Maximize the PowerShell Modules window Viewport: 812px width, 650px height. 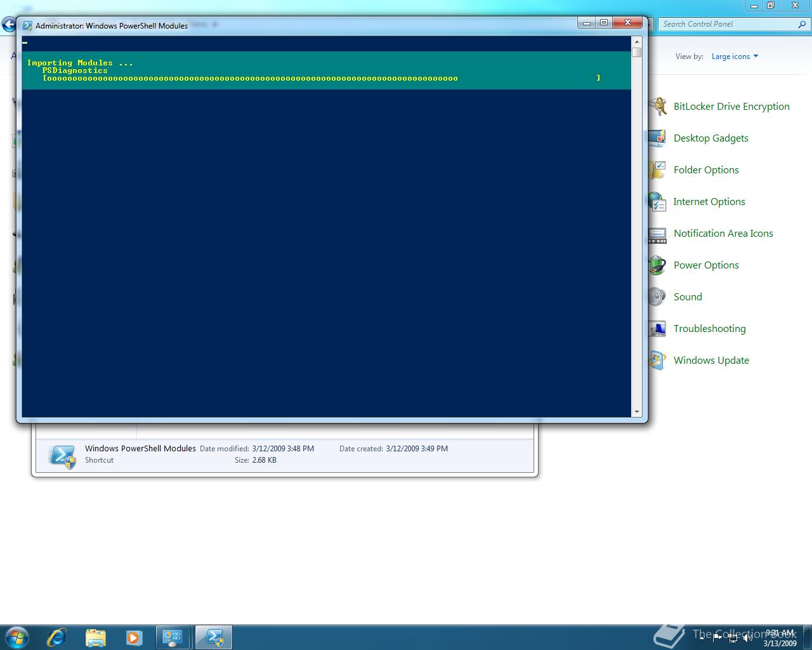[x=604, y=23]
